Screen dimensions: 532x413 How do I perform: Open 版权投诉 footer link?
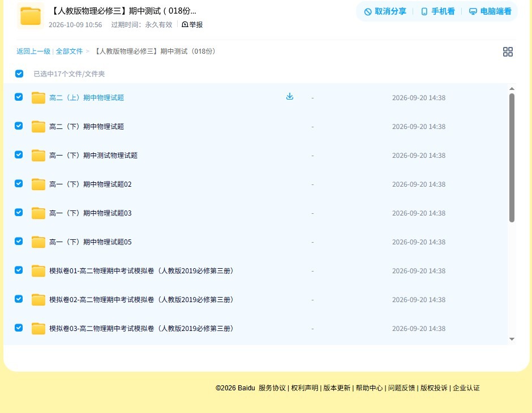click(434, 388)
